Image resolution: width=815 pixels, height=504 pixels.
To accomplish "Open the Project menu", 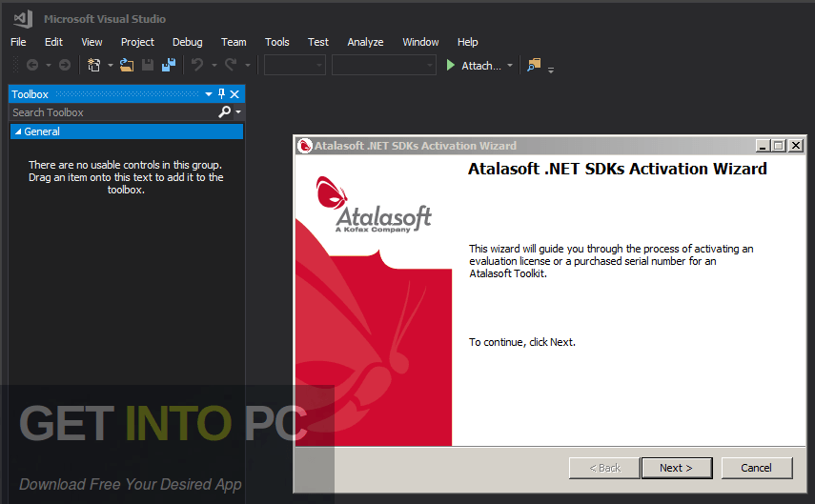I will (x=137, y=42).
